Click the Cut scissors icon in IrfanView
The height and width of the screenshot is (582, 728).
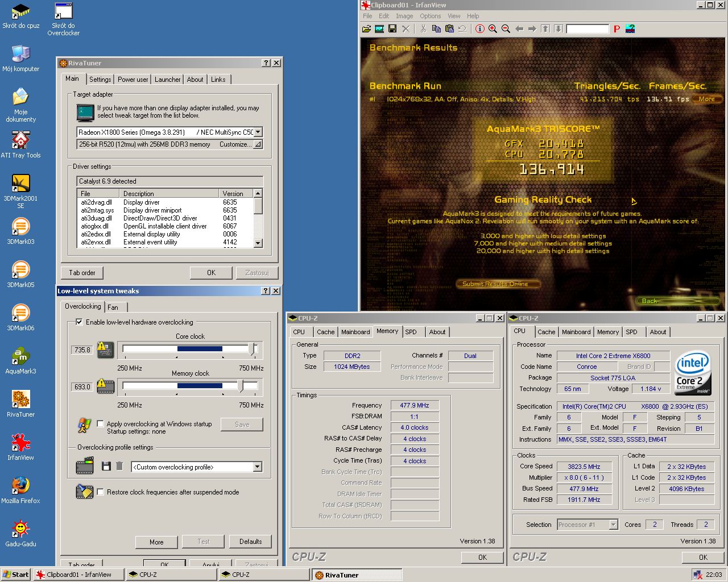click(x=423, y=29)
